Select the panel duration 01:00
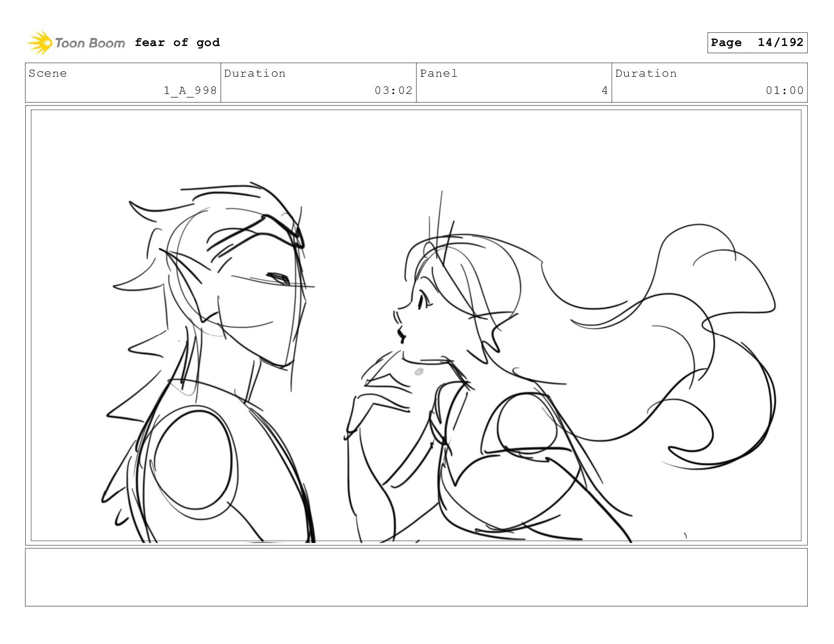Image resolution: width=834 pixels, height=644 pixels. [x=784, y=90]
